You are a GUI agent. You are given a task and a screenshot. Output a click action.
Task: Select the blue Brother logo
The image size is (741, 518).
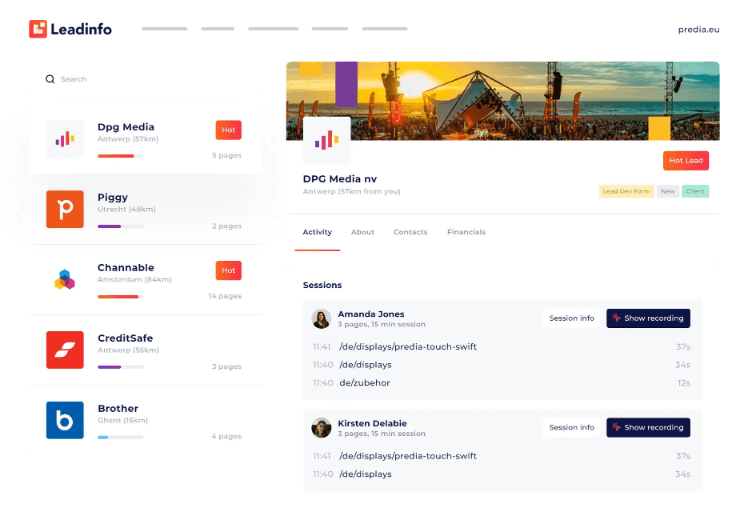coord(65,420)
